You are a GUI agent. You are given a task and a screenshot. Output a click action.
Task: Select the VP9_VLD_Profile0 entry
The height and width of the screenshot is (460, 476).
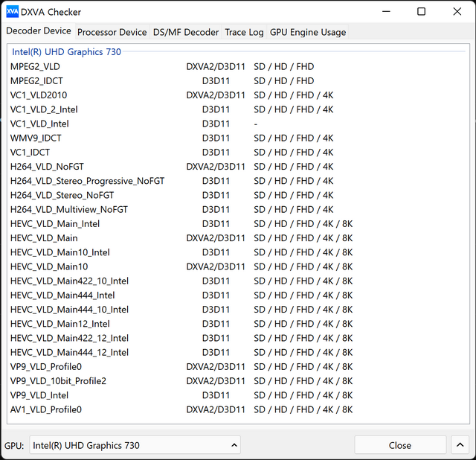point(238,366)
